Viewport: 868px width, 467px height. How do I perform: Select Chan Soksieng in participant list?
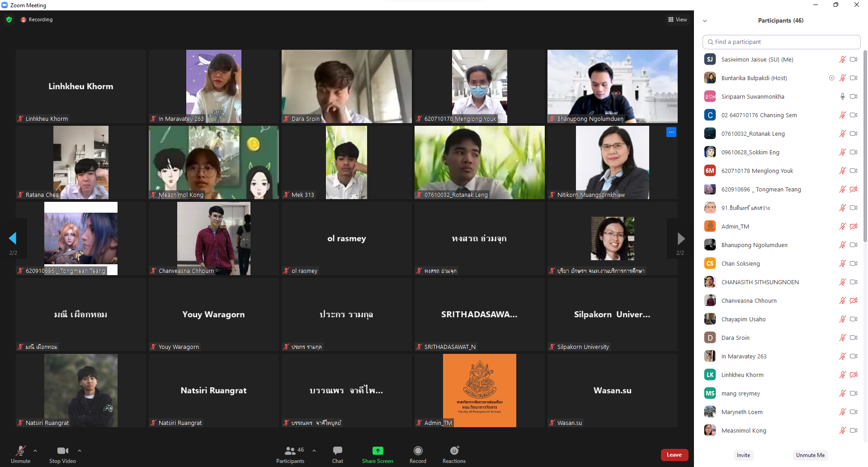[x=781, y=263]
